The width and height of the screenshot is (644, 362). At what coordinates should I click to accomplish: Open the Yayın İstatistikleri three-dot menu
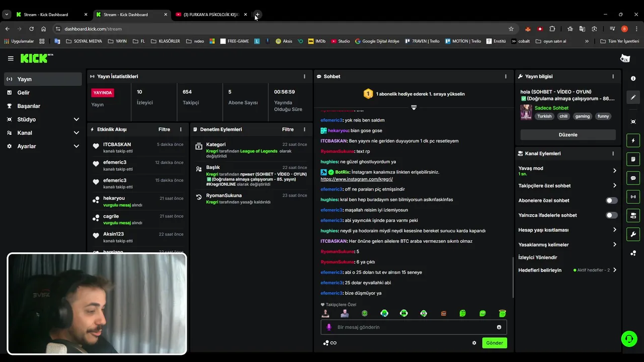(304, 76)
